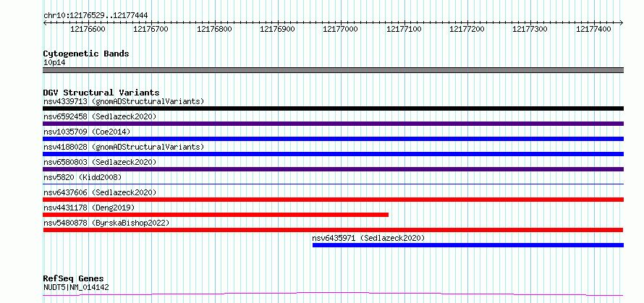
Task: Select the RefSeq Genes track title
Action: [73, 279]
